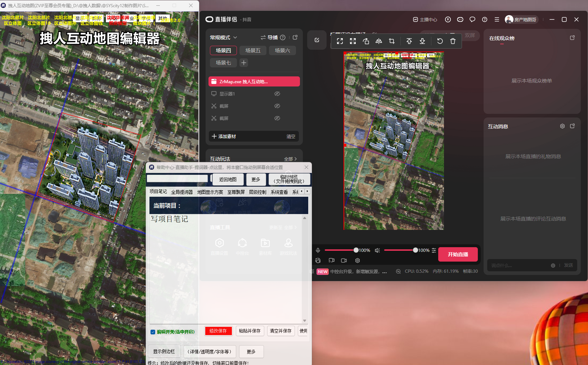Toggle visibility of first 截屏 source
Screen dimensions: 588x365
pos(277,106)
